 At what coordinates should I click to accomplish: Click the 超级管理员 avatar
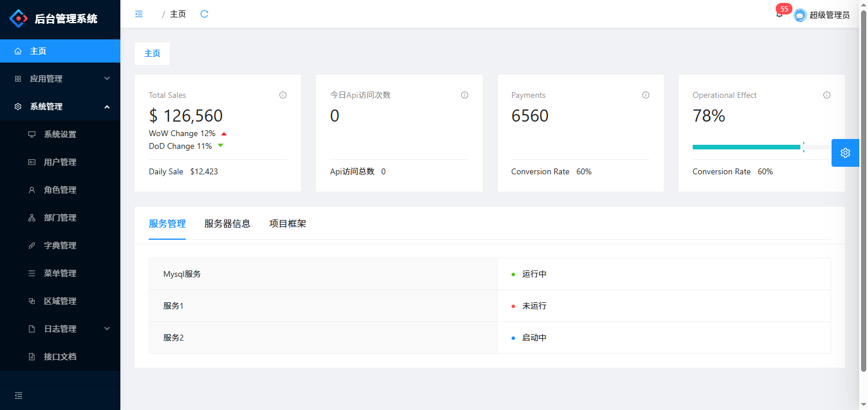click(x=800, y=15)
